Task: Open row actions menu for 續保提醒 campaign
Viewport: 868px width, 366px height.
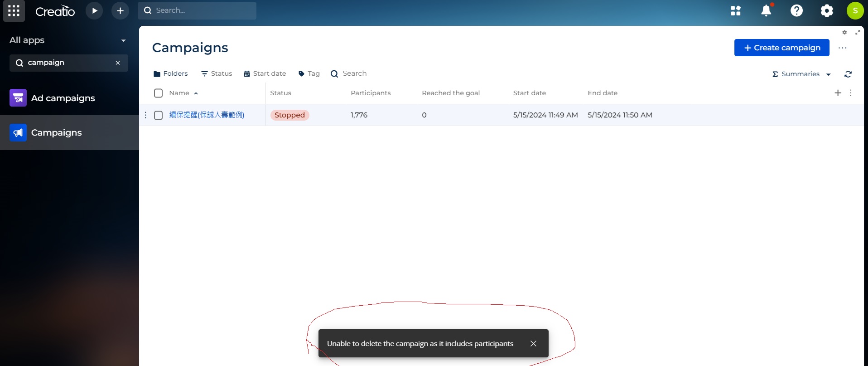Action: (x=145, y=115)
